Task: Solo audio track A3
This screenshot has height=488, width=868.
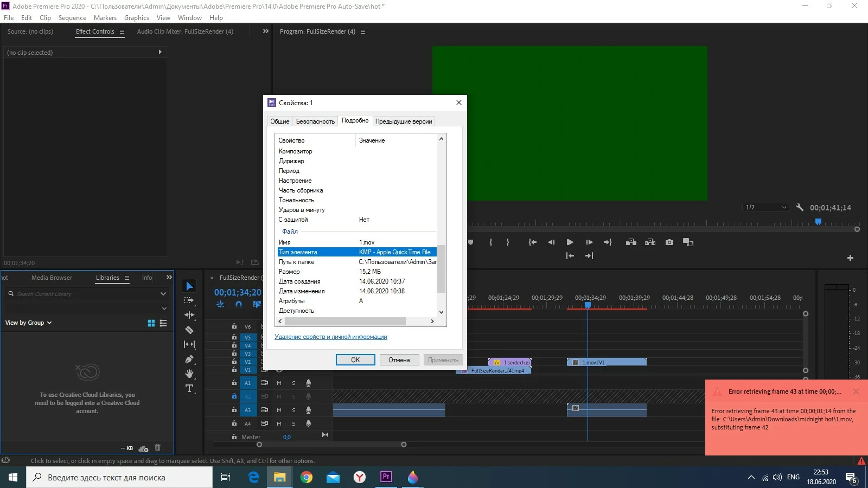Action: click(294, 410)
